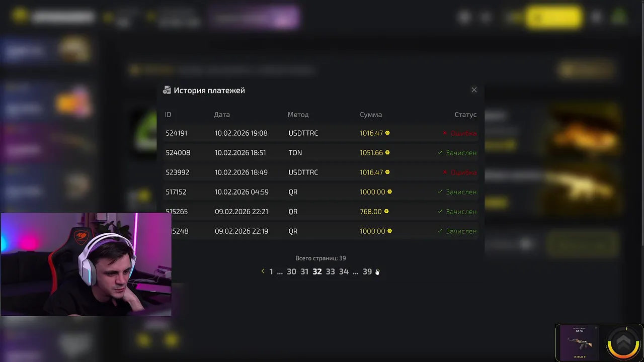Click coin icon next to 1051.66
Screen dimensions: 644x362
[387, 152]
